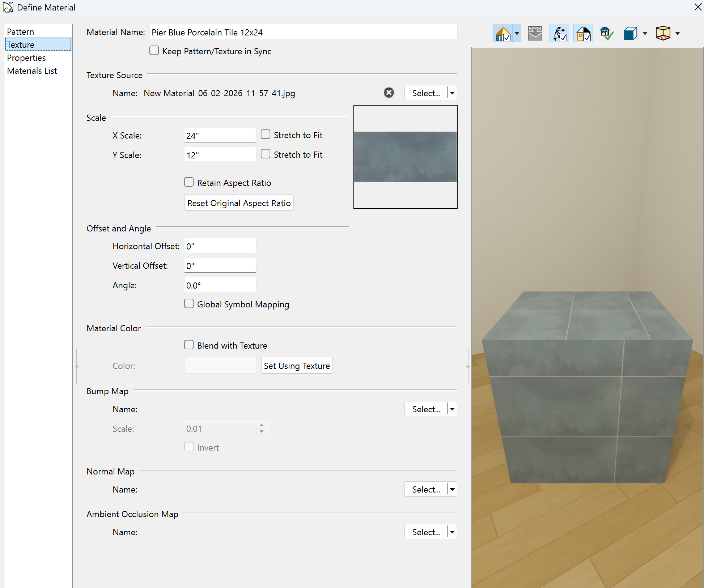This screenshot has height=588, width=704.
Task: Click the gray arrows over wavy surface icon
Action: coord(535,34)
